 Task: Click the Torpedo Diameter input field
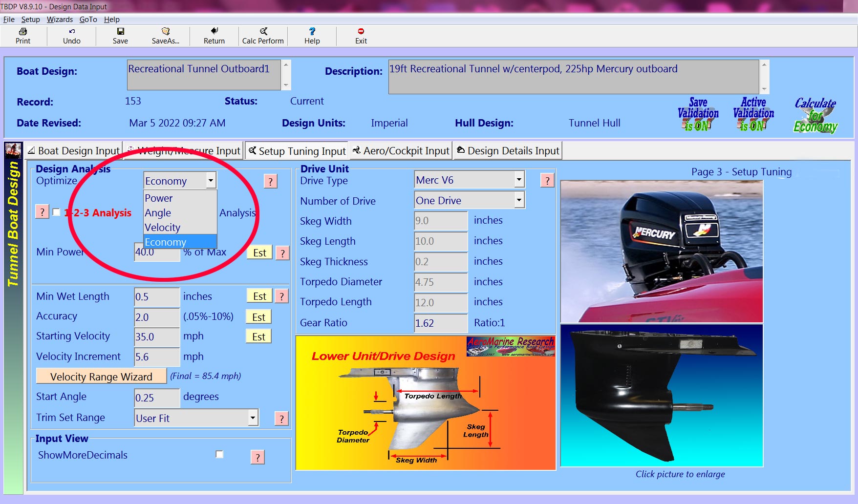point(441,282)
